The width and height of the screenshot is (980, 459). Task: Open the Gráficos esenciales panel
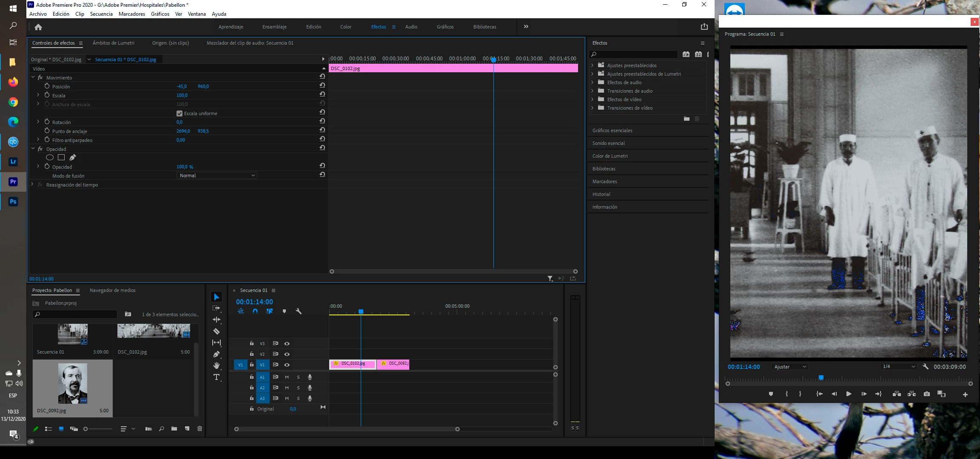(x=612, y=130)
